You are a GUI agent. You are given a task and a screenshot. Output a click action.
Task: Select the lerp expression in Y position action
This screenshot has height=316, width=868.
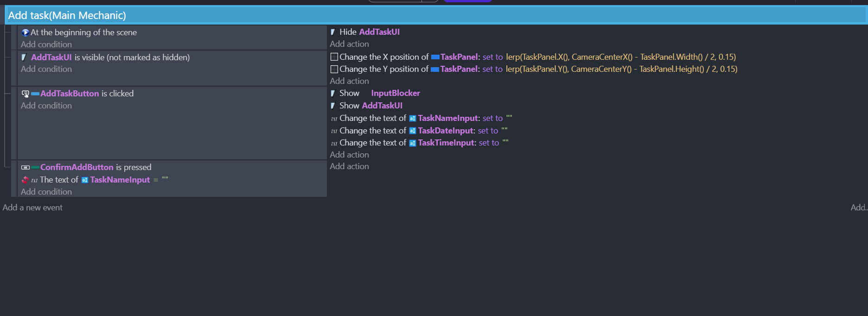click(x=621, y=69)
